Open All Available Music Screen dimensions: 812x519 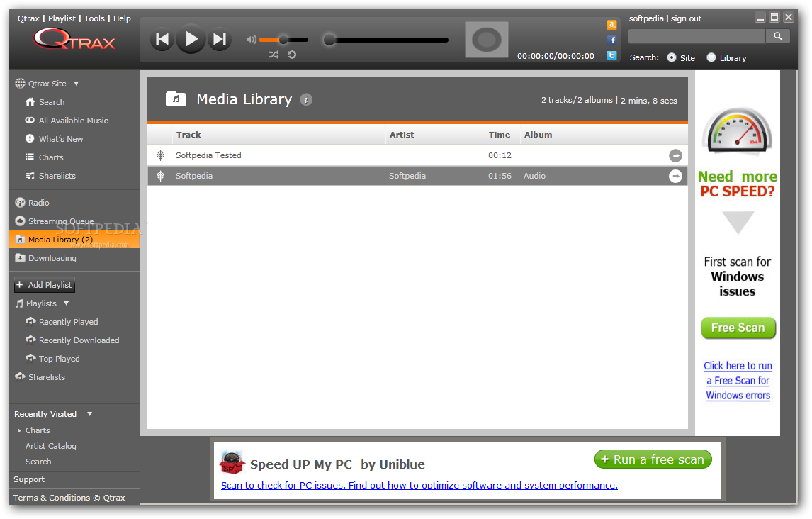pos(74,120)
